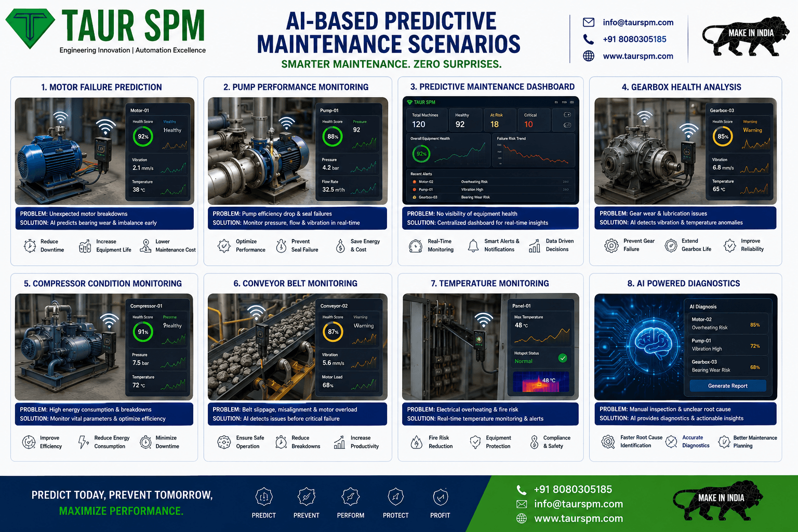The image size is (798, 532).
Task: Select the Accurate Diagnostics icon
Action: [x=672, y=442]
